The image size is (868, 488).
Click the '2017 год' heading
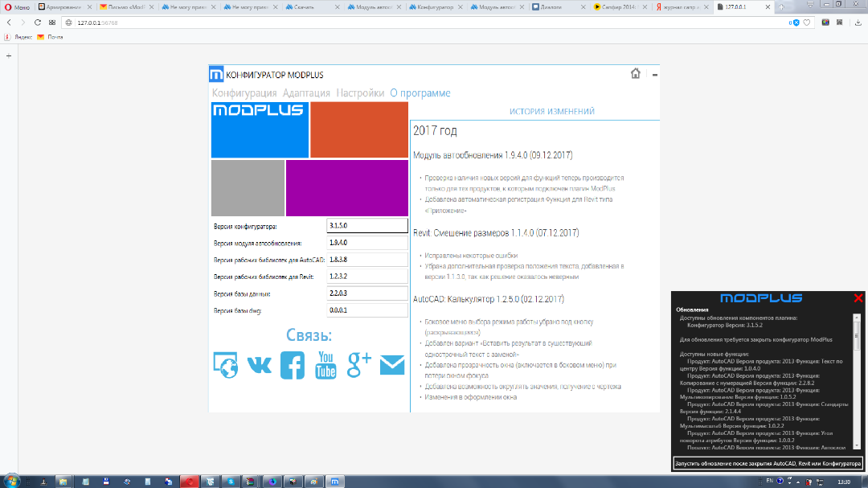[435, 131]
